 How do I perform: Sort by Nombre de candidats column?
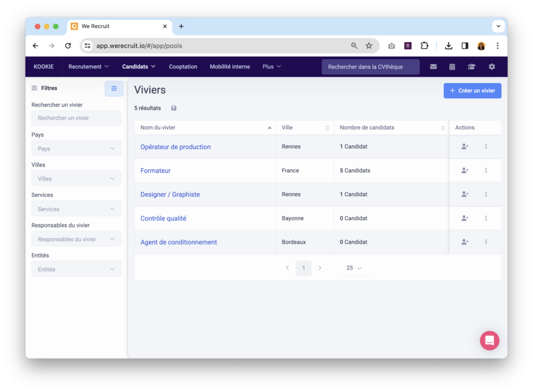(x=390, y=127)
